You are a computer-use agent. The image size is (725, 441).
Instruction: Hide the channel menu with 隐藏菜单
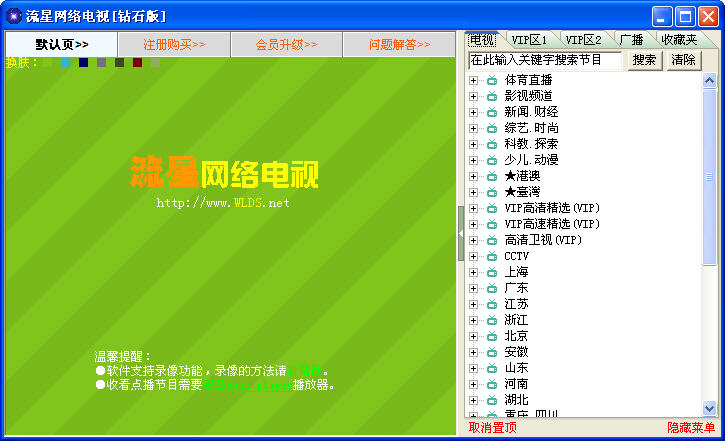point(691,428)
